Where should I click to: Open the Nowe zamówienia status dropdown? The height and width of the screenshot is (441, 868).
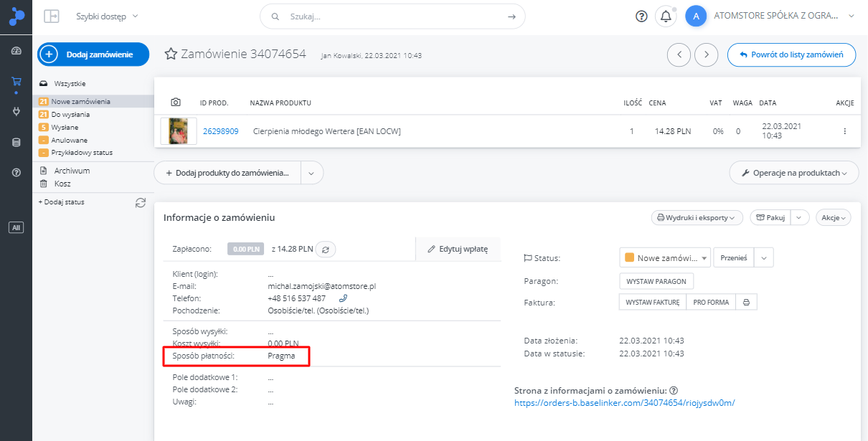point(664,258)
